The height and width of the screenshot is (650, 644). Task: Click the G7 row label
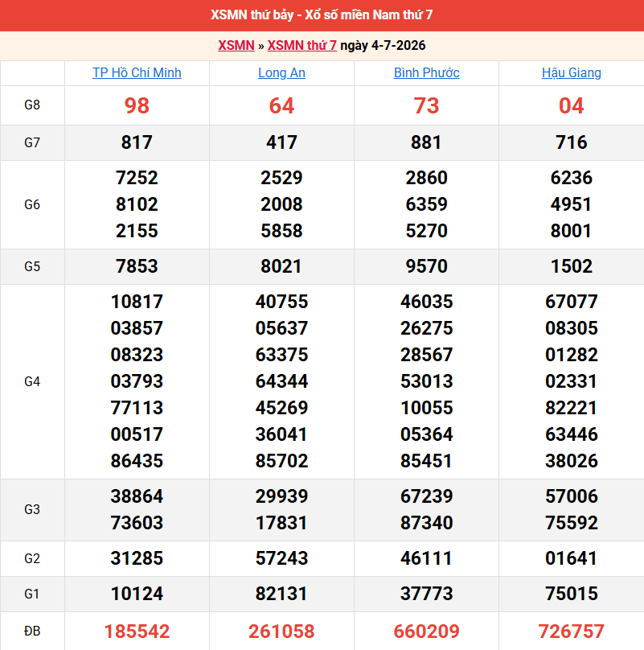pos(32,142)
